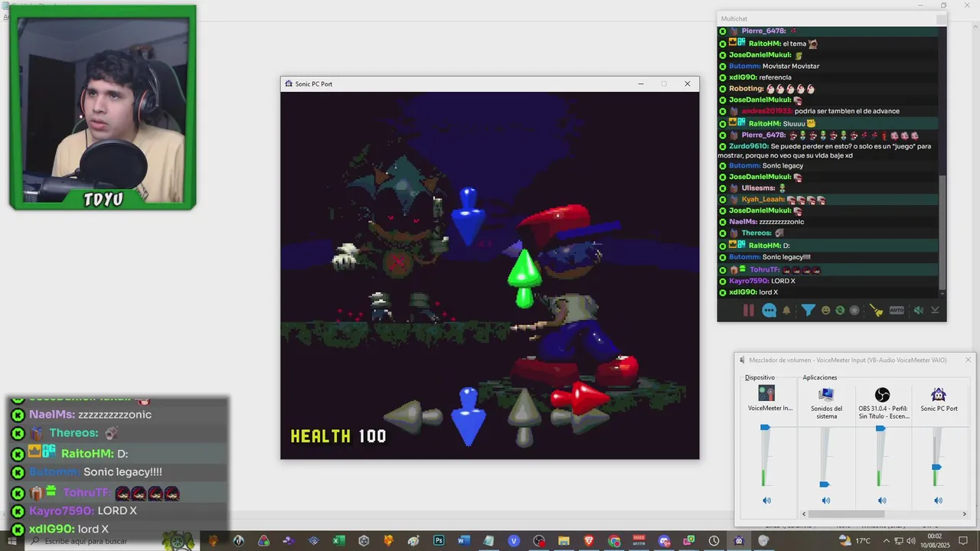Click the Sonic PC Port volume slider handle
980x551 pixels.
coord(936,467)
